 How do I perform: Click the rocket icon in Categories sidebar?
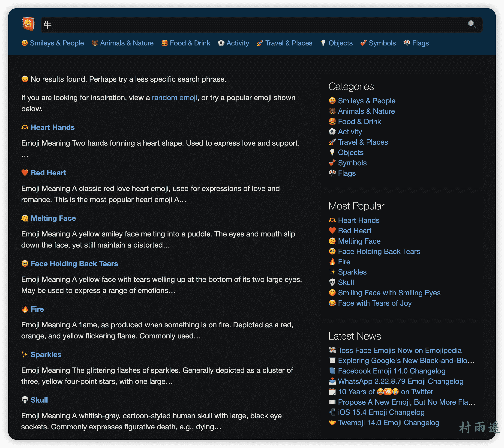(332, 142)
